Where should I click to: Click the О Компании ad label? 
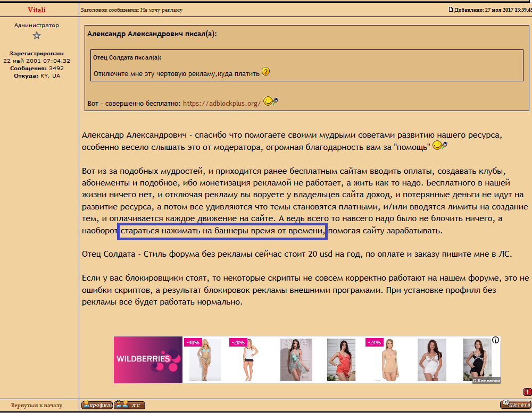click(x=486, y=380)
